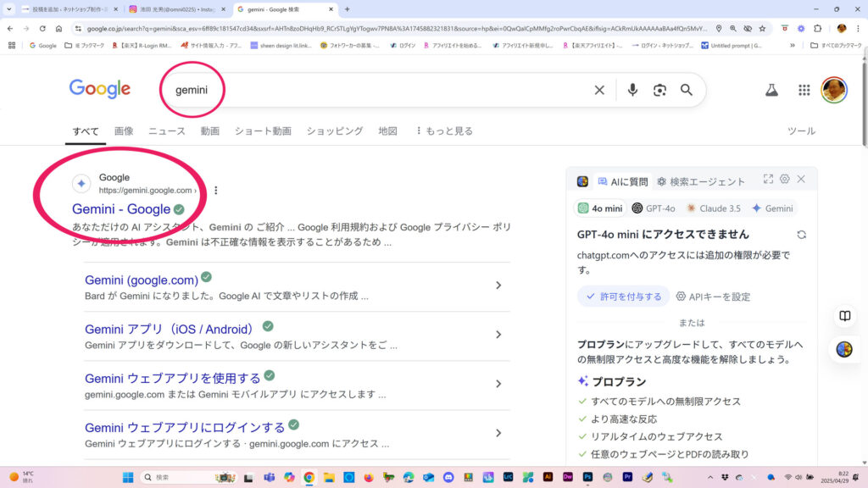The width and height of the screenshot is (868, 488).
Task: Click the Google logo
Action: tap(100, 88)
